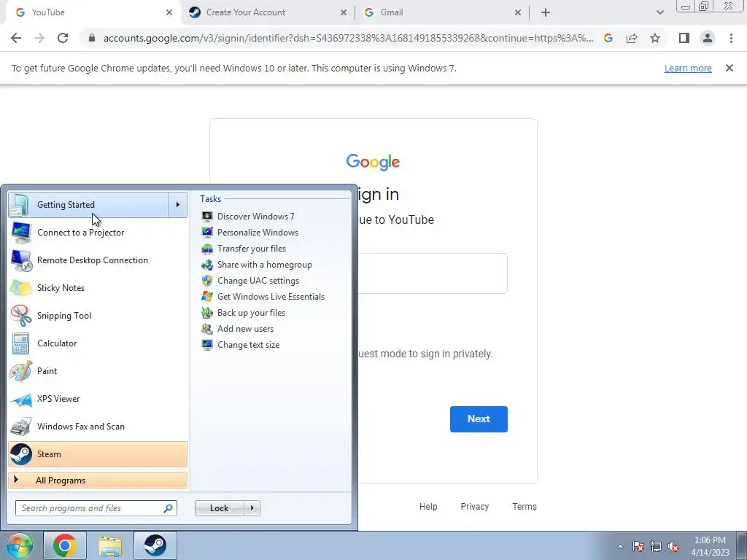The width and height of the screenshot is (747, 560).
Task: Open a new browser tab
Action: click(546, 12)
